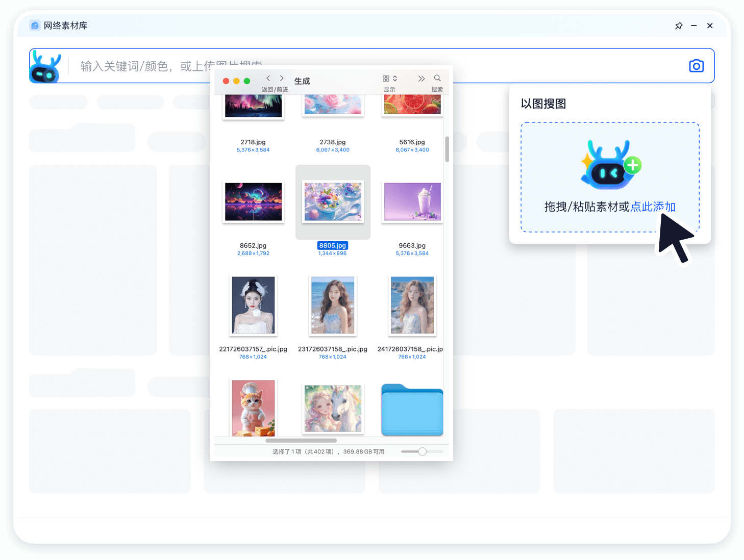Select the 8652.jpg thumbnail

point(253,202)
